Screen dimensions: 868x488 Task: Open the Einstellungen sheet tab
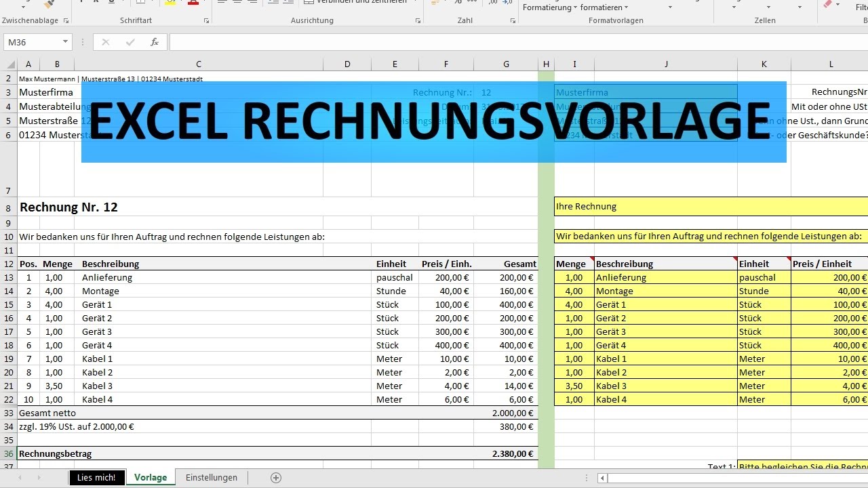(212, 478)
